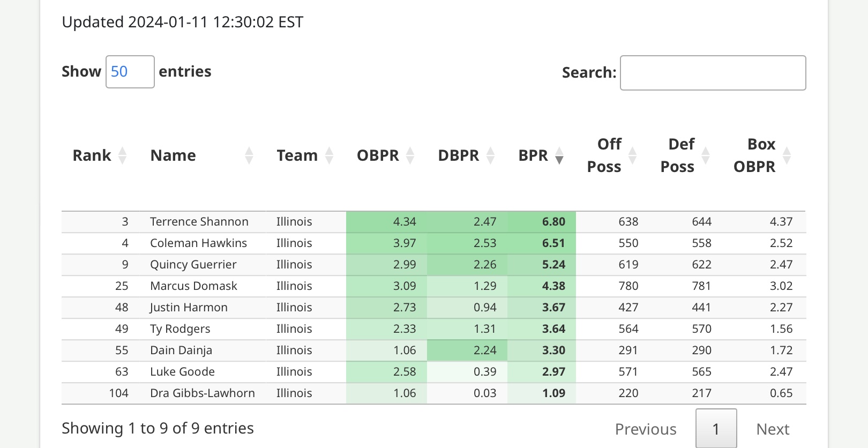This screenshot has width=868, height=448.
Task: Select the Terrence Shannon row name
Action: click(x=199, y=222)
